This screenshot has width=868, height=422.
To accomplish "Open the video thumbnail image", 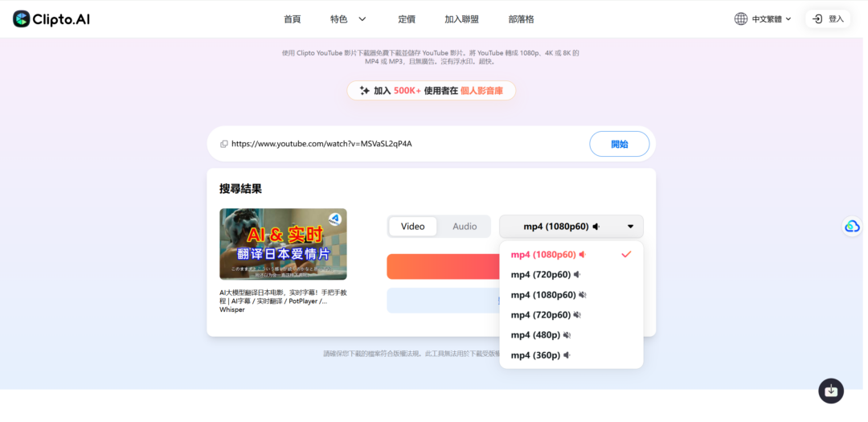I will click(284, 244).
